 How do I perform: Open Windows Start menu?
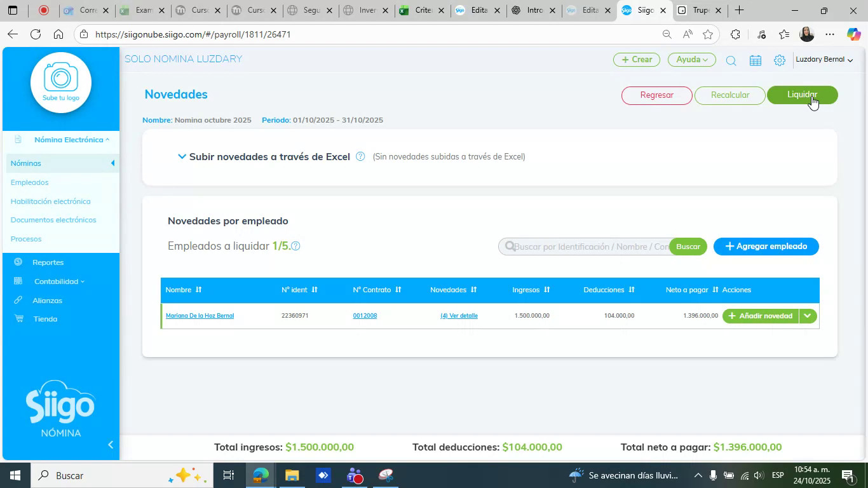pyautogui.click(x=14, y=475)
